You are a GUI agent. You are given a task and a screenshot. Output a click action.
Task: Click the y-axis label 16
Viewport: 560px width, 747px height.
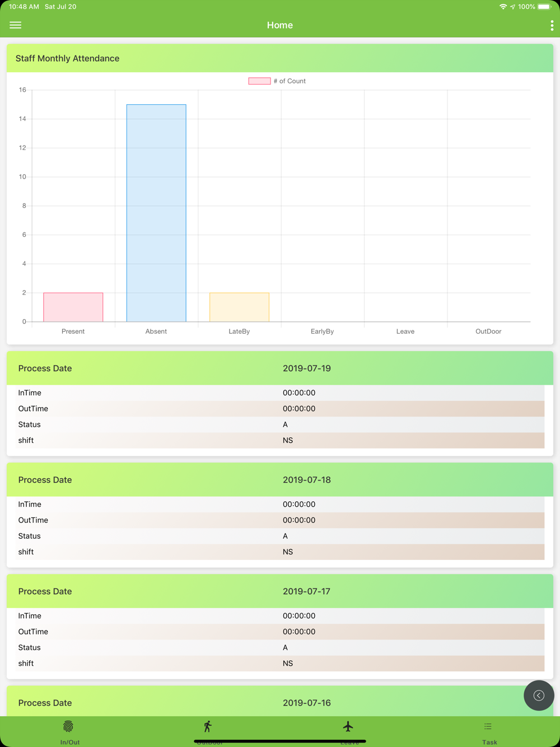pyautogui.click(x=22, y=90)
